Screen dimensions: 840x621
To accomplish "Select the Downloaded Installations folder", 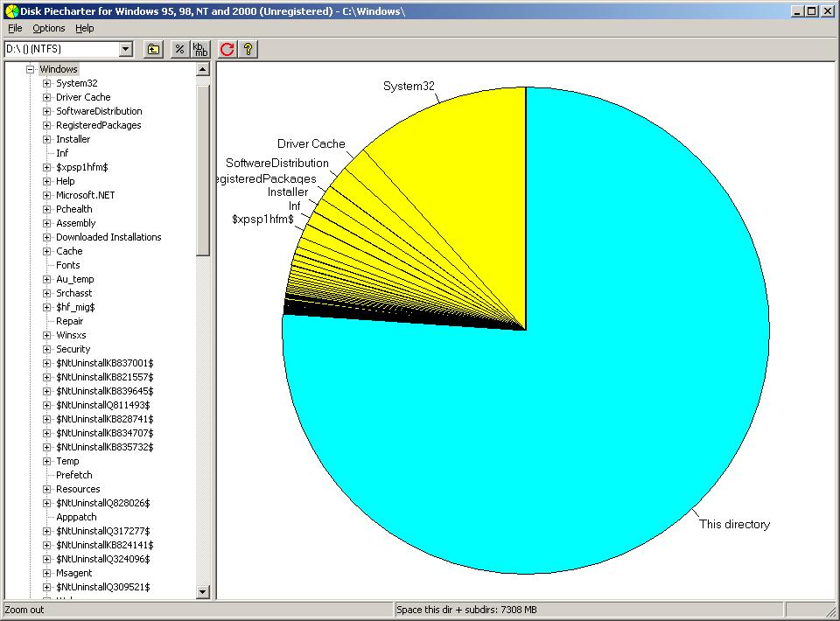I will pos(108,237).
